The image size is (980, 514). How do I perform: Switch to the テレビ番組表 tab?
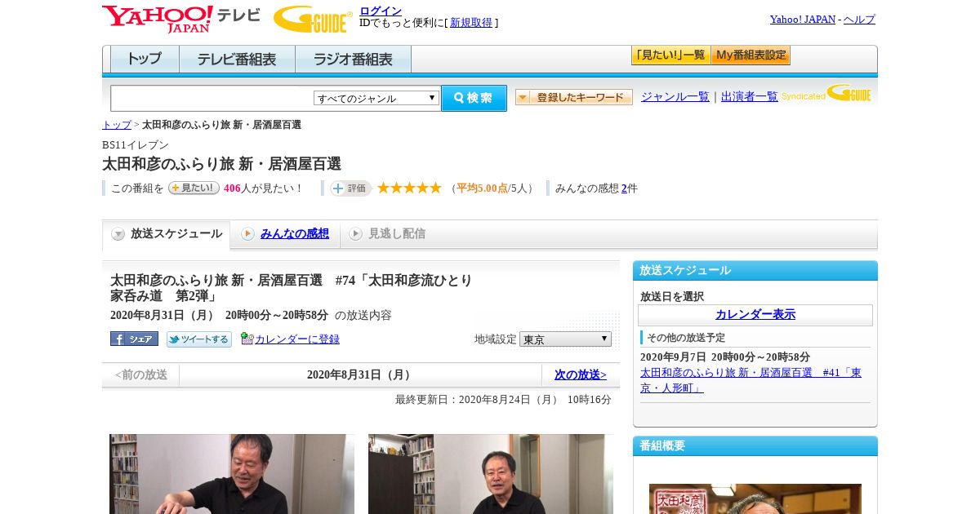tap(237, 60)
